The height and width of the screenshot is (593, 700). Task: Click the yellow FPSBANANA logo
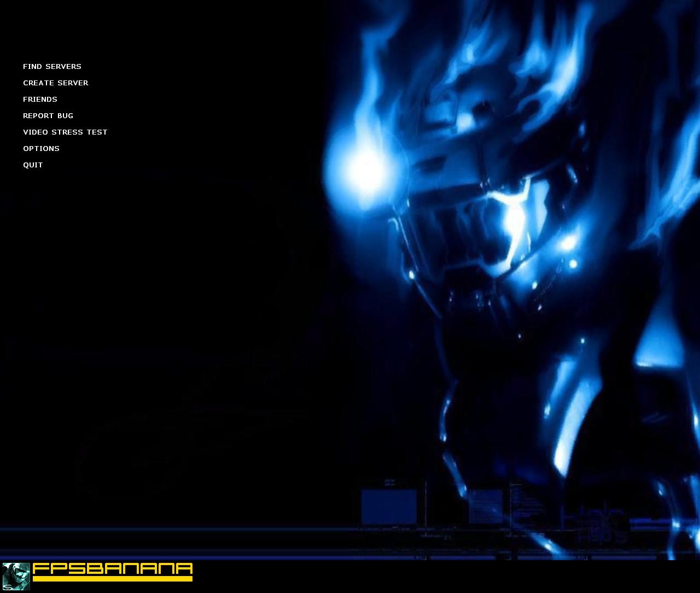point(113,572)
